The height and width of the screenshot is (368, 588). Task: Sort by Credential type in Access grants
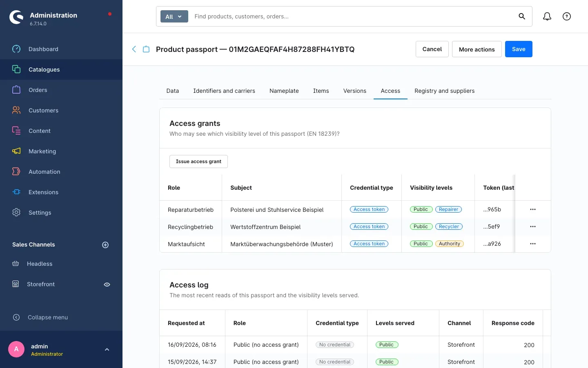372,188
